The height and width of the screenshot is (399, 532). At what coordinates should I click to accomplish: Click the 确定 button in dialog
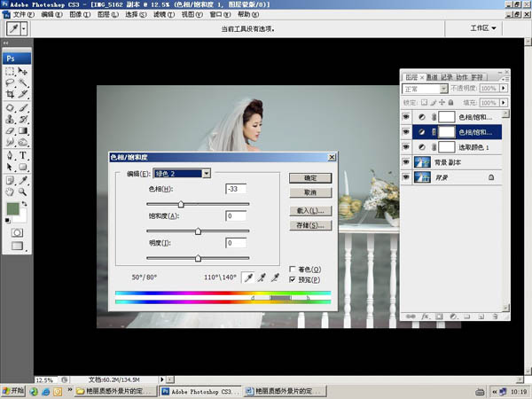point(310,178)
